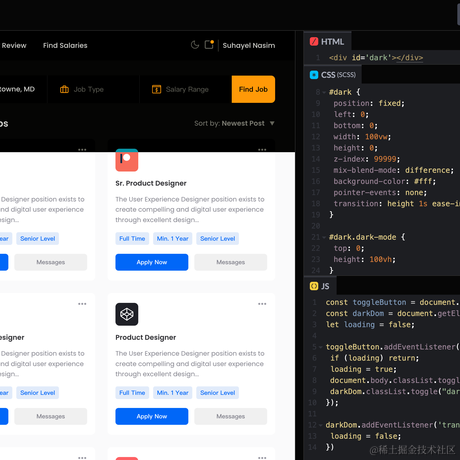Open the CodePen logo on the Product Designer card
Screen dimensions: 460x460
(127, 314)
